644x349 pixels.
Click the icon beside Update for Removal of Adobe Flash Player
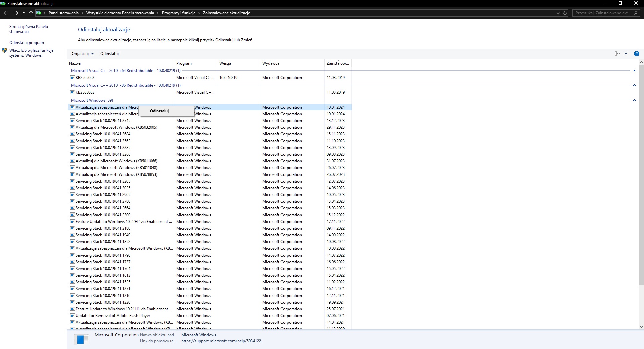click(72, 315)
